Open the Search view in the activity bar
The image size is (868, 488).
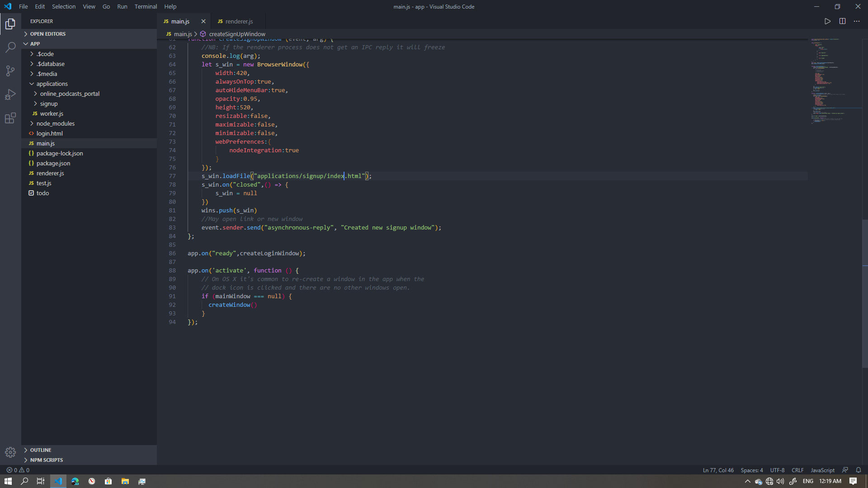tap(10, 47)
